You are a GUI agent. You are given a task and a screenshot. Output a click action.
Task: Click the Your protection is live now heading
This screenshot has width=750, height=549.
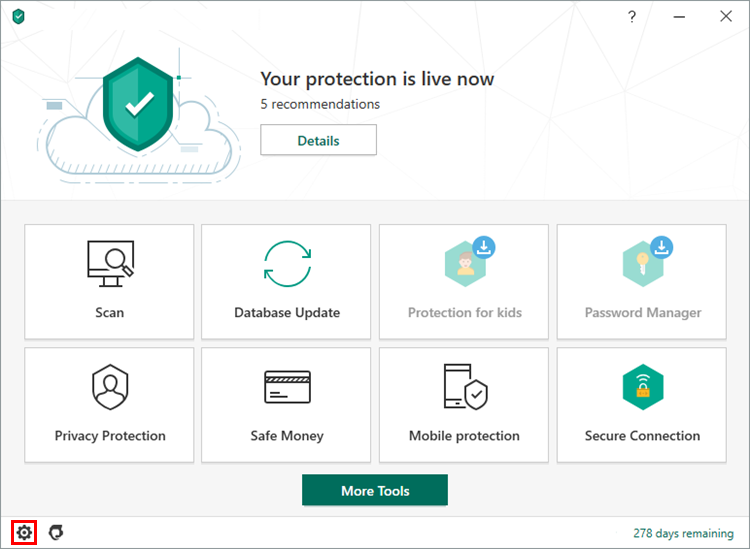click(377, 79)
